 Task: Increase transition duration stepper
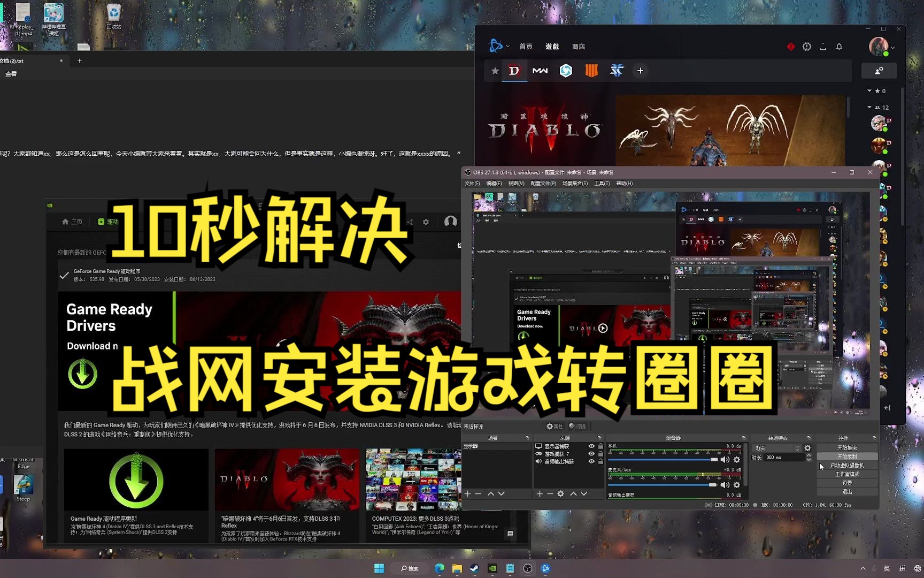[808, 455]
